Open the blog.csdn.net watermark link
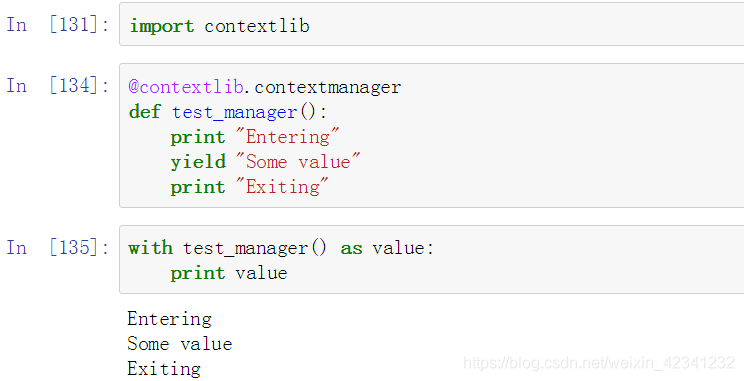The image size is (744, 381). click(599, 363)
